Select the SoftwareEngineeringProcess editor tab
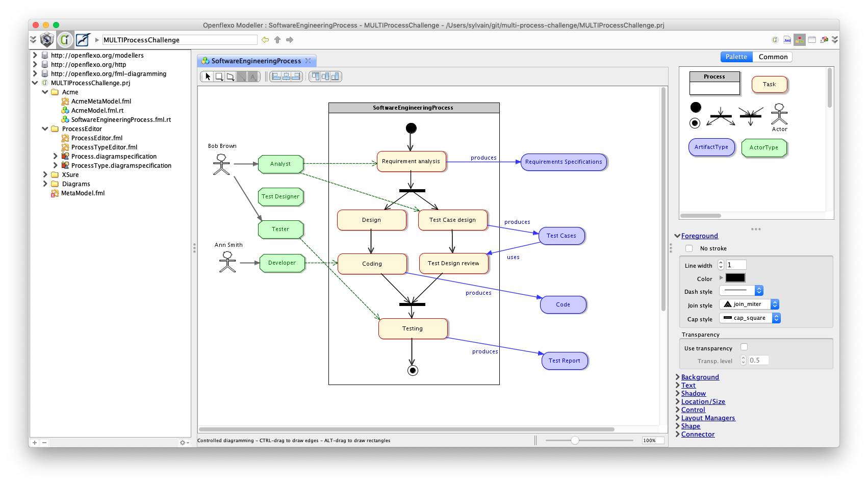The width and height of the screenshot is (868, 485). (x=256, y=61)
